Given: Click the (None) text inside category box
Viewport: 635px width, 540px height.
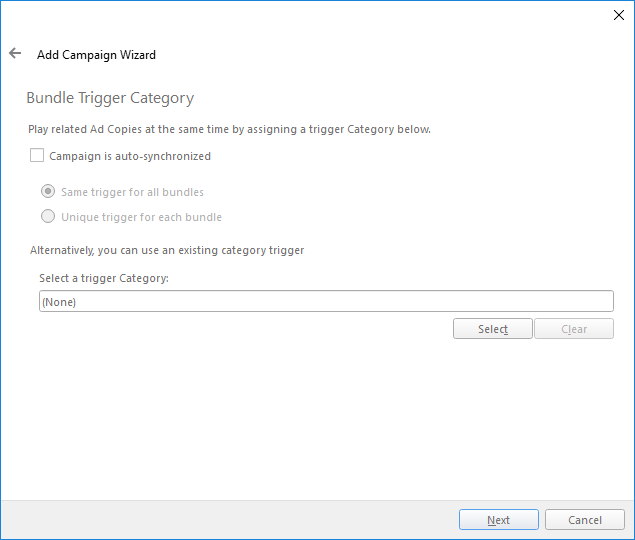Looking at the screenshot, I should pyautogui.click(x=59, y=302).
